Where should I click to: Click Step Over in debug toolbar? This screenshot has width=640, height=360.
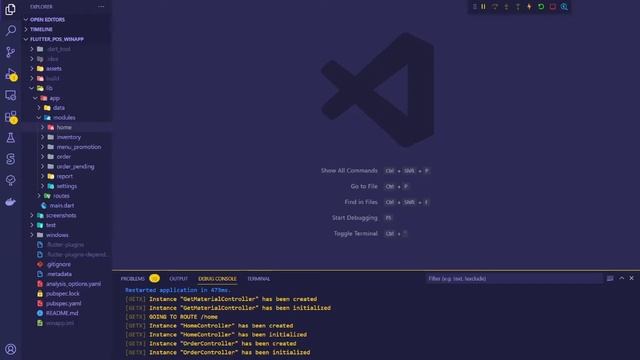pyautogui.click(x=495, y=7)
